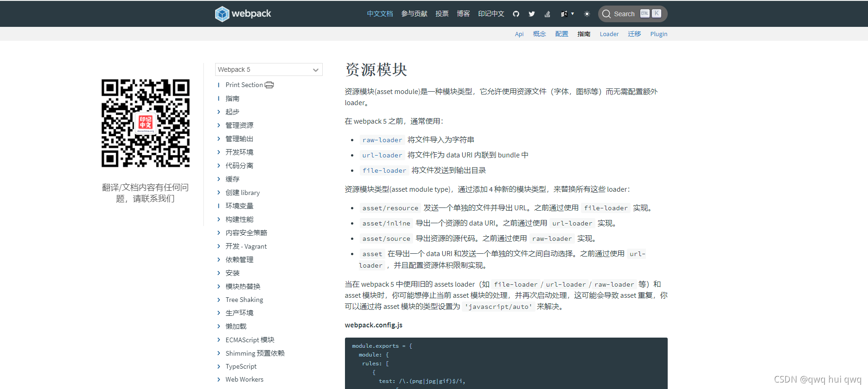
Task: Click the webpack logo
Action: click(x=243, y=14)
